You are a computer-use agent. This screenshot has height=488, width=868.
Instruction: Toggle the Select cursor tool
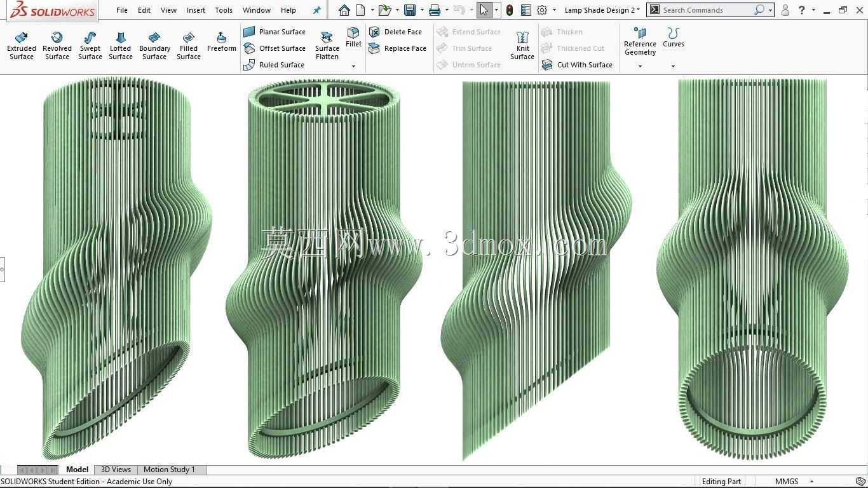[x=485, y=10]
